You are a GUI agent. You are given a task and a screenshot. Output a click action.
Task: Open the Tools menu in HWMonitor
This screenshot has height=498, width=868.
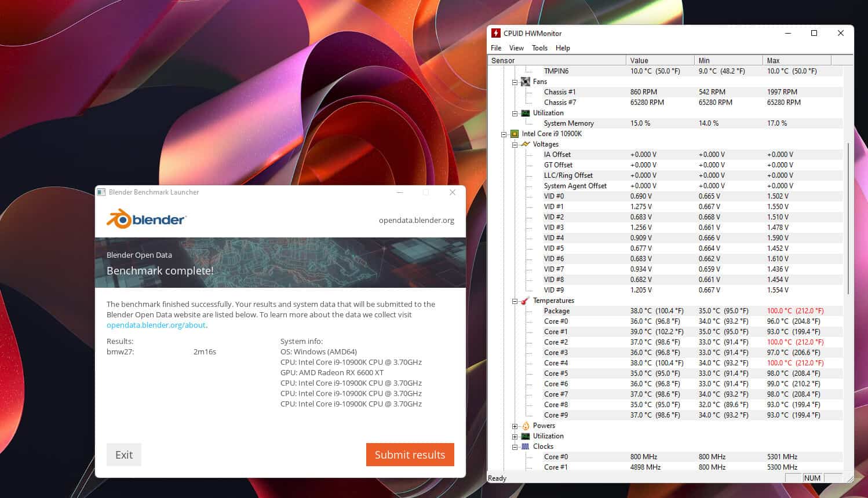coord(539,48)
